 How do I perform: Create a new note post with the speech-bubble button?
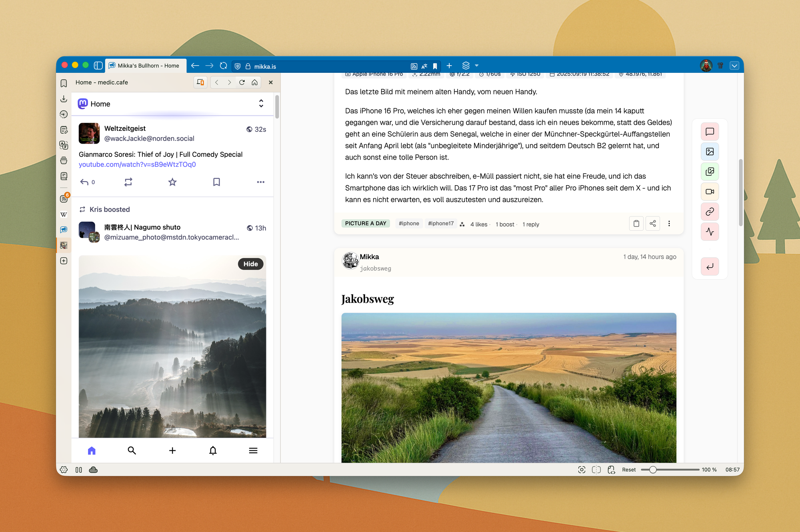(x=710, y=132)
